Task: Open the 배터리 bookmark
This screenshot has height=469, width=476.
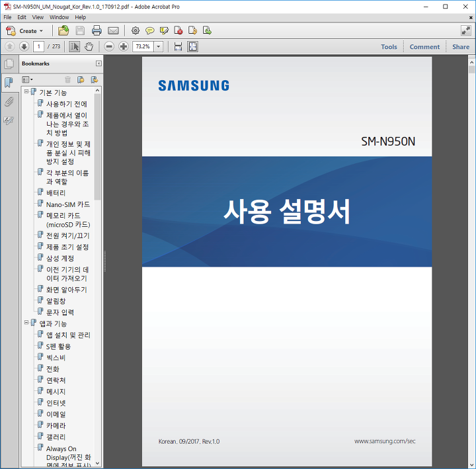Action: click(56, 192)
